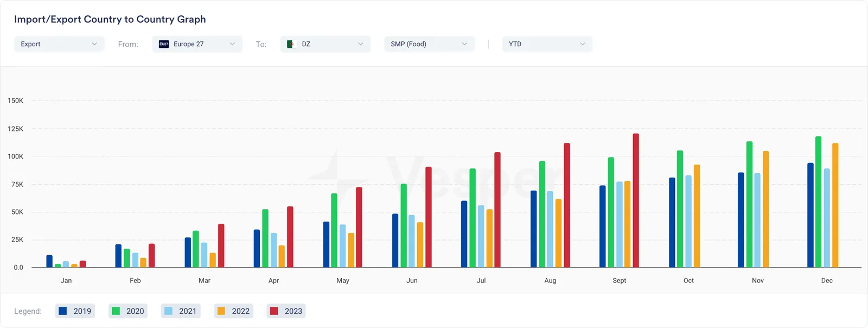
Task: Toggle the 2019 legend series
Action: pos(75,311)
